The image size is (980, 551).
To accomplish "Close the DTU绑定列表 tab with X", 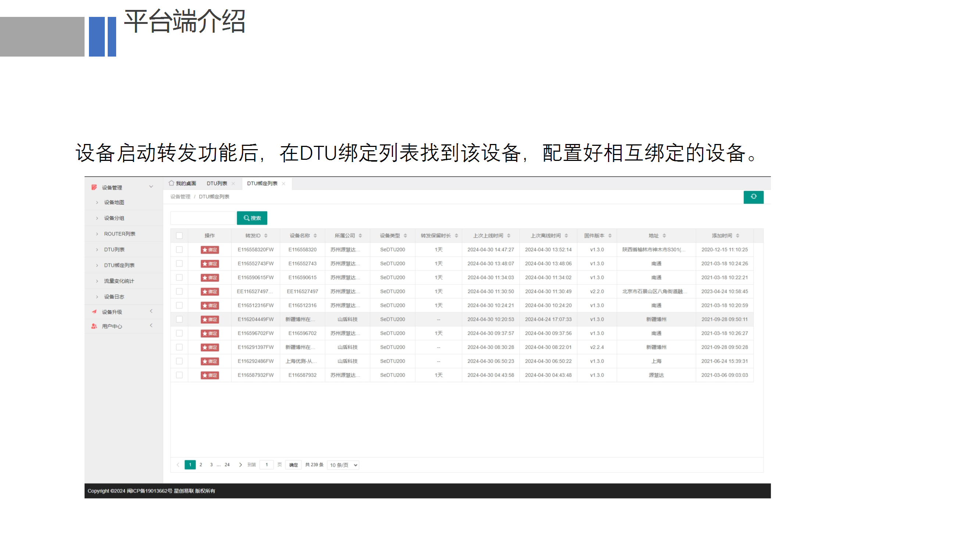I will 283,183.
